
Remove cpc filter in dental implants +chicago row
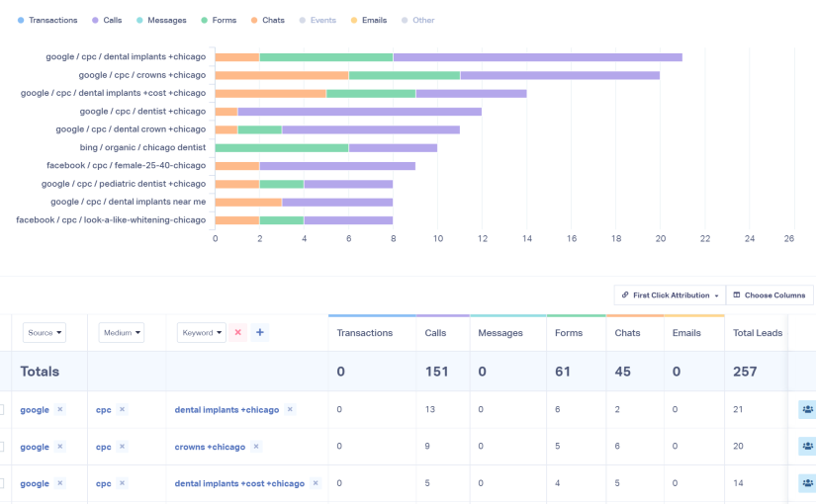coord(122,409)
